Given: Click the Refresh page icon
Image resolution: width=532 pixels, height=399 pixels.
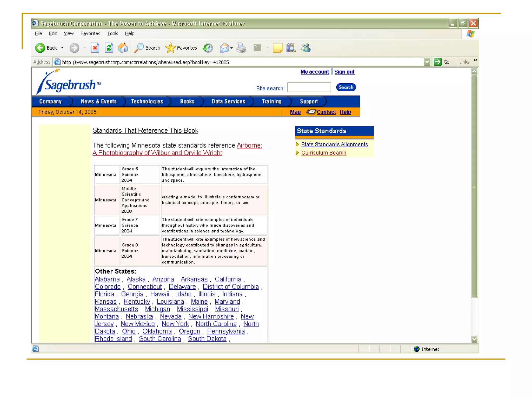Looking at the screenshot, I should [109, 48].
